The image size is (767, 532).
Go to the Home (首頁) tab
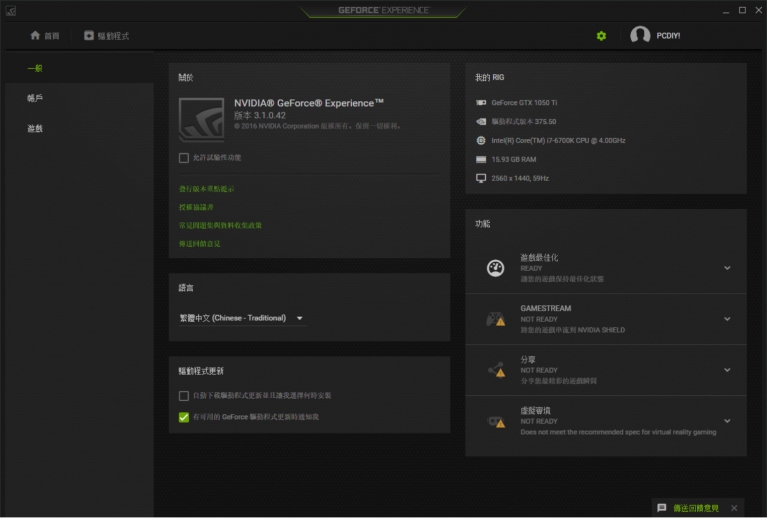45,36
